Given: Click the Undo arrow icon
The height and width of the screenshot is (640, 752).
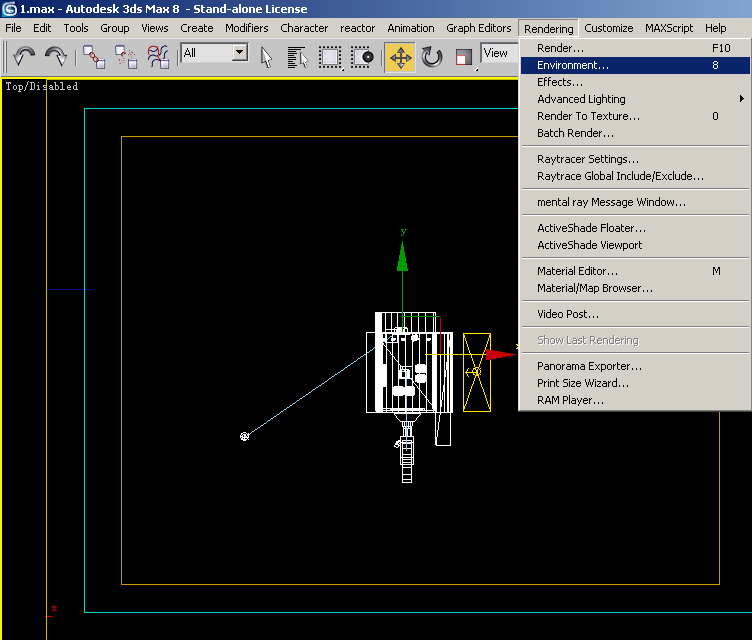Looking at the screenshot, I should tap(24, 56).
